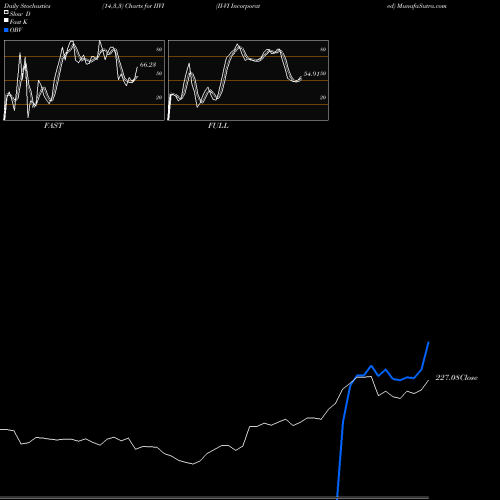Click the 50 level label in FAST chart
The width and height of the screenshot is (500, 500).
click(159, 73)
